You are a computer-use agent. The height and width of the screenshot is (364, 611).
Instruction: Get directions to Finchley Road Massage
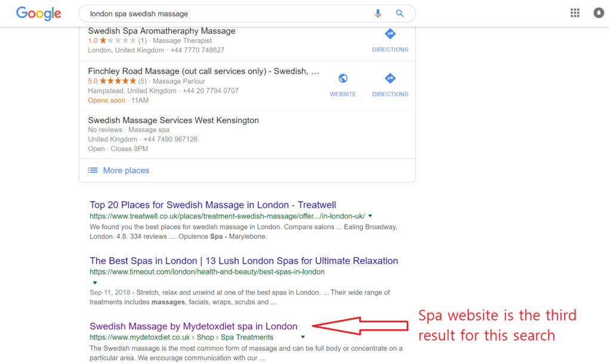pyautogui.click(x=390, y=85)
